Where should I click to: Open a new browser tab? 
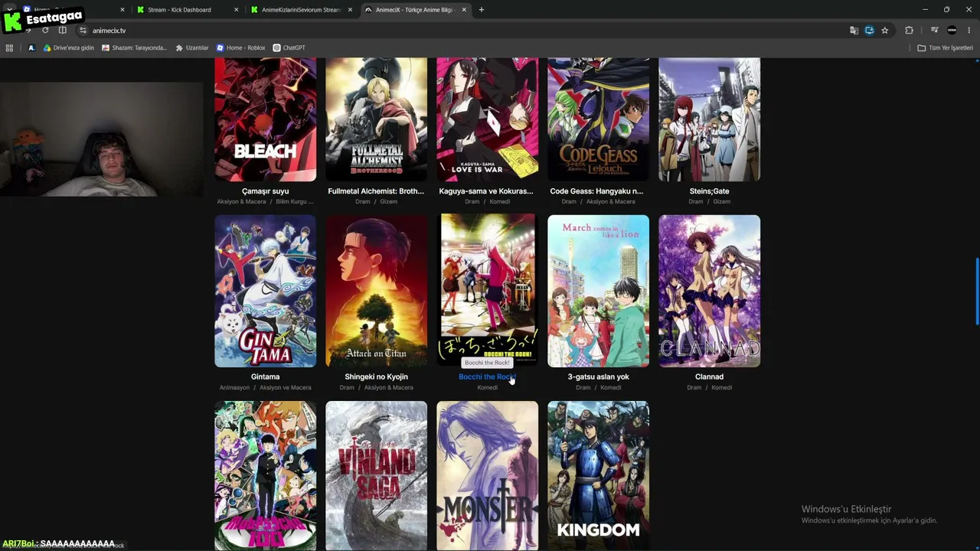tap(482, 10)
